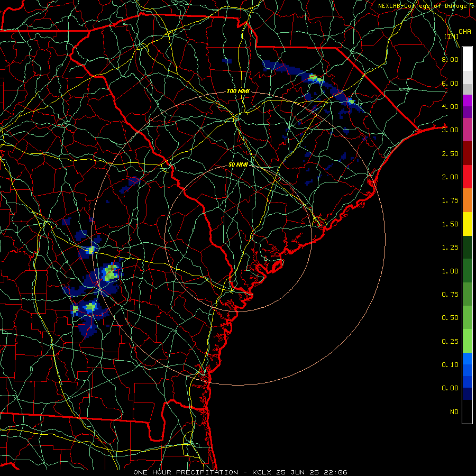Click the "2.00" scale value

tap(450, 177)
